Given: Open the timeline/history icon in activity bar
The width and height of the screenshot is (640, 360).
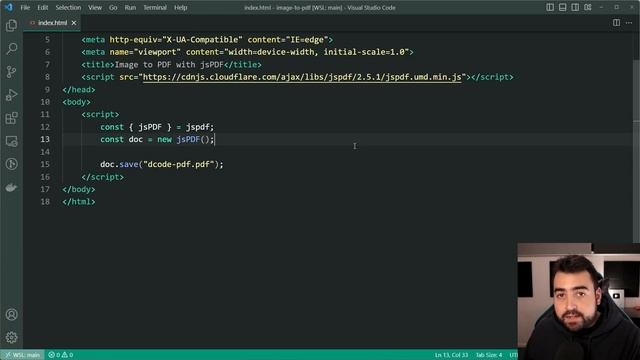Looking at the screenshot, I should click(x=11, y=164).
